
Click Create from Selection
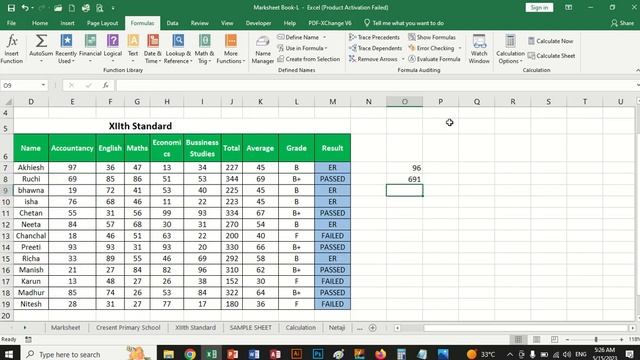(309, 59)
